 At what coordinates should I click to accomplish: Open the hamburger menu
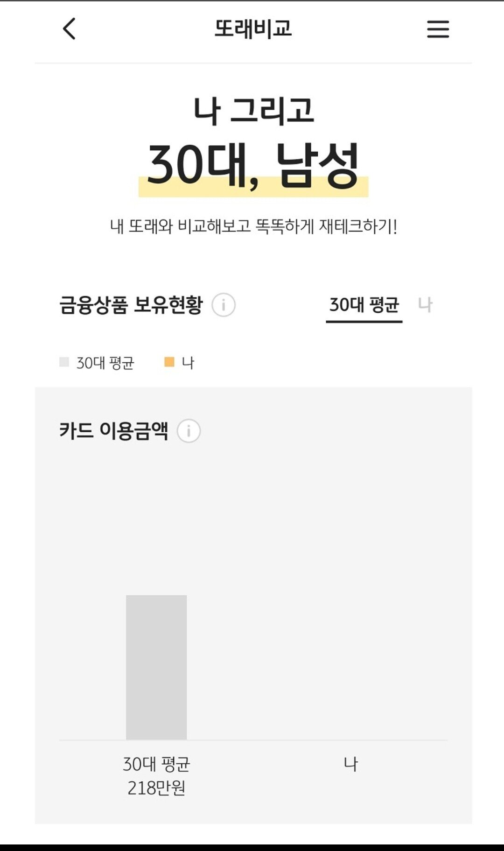click(438, 29)
